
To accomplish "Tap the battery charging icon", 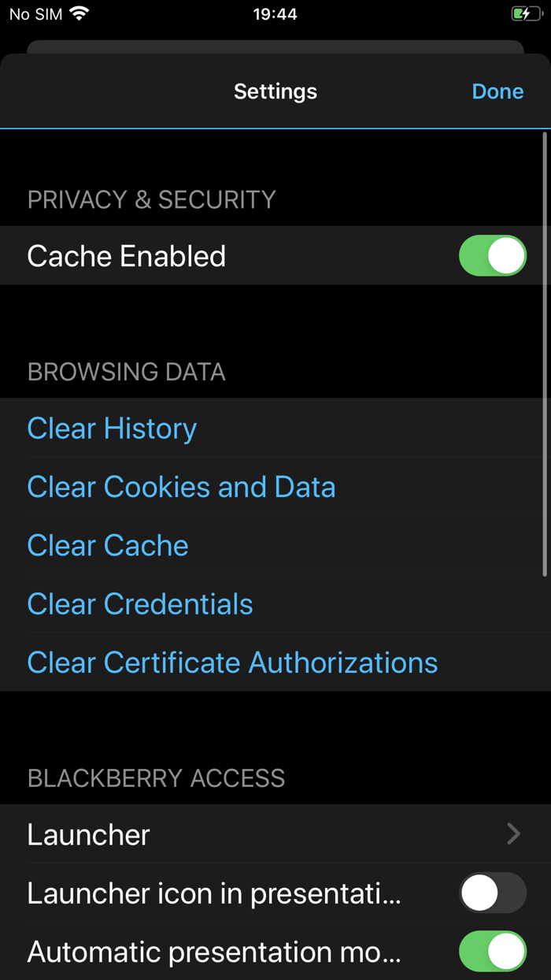I will (526, 13).
